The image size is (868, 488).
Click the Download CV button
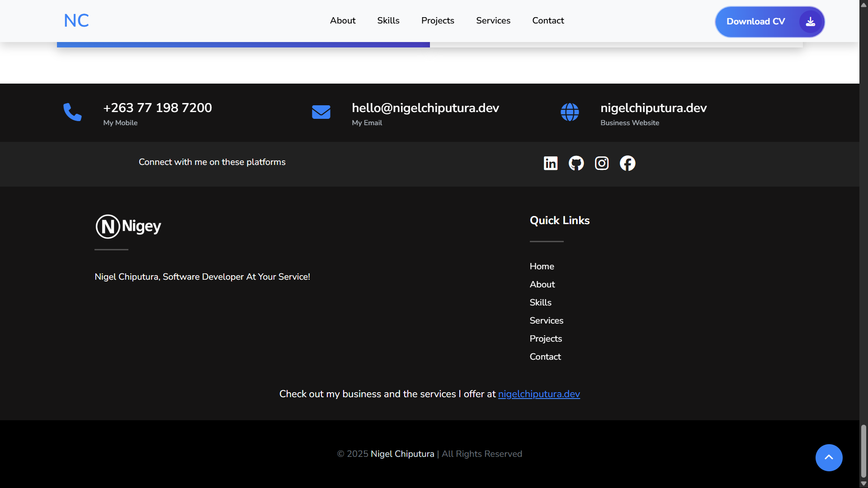(769, 22)
